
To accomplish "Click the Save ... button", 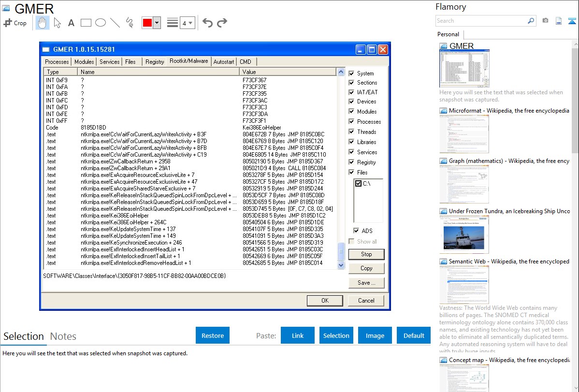I will pyautogui.click(x=366, y=283).
